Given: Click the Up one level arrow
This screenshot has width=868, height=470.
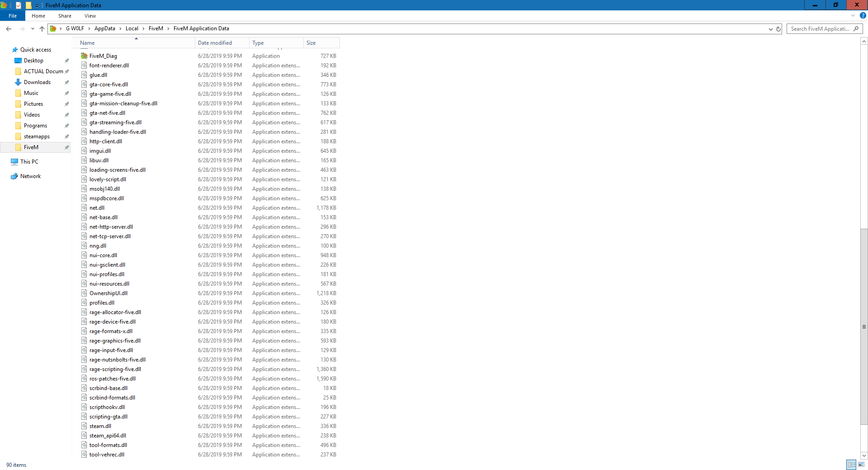Looking at the screenshot, I should (x=42, y=28).
